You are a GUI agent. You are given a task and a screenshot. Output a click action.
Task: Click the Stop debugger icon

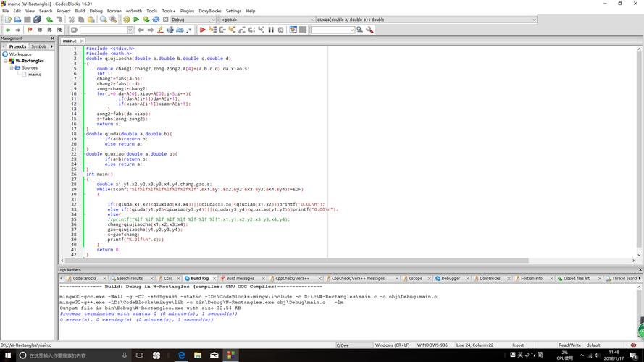pos(281,30)
